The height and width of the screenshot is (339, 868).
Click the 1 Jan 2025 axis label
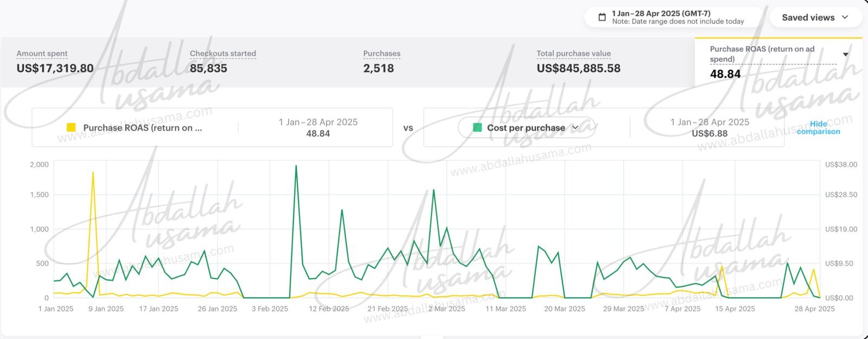(x=56, y=309)
